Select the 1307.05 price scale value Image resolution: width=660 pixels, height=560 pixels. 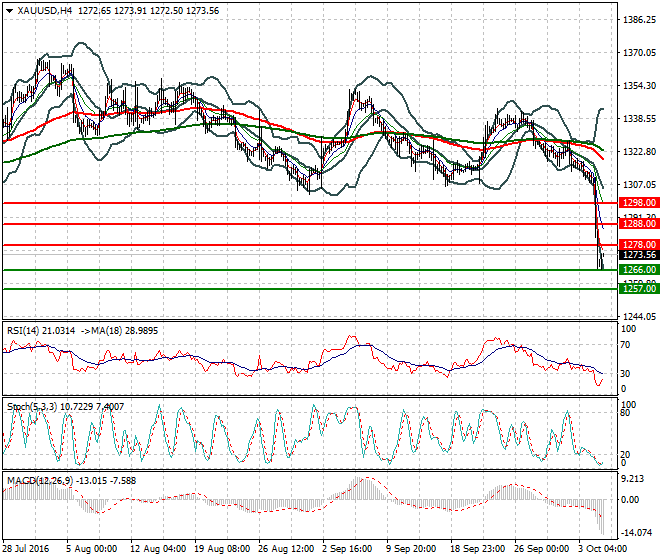639,184
